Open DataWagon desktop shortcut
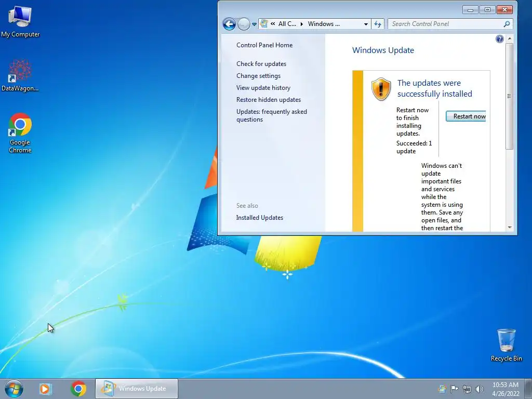Screen dimensions: 532x399 (x=20, y=76)
